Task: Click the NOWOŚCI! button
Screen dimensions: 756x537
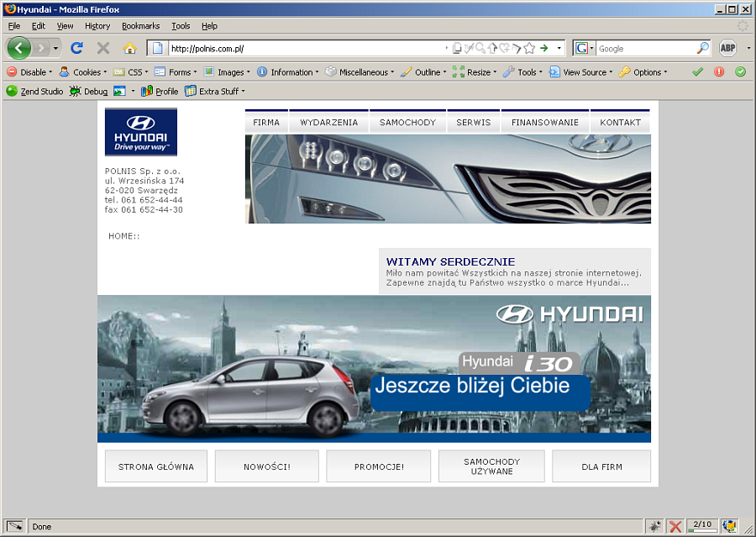Action: point(266,466)
